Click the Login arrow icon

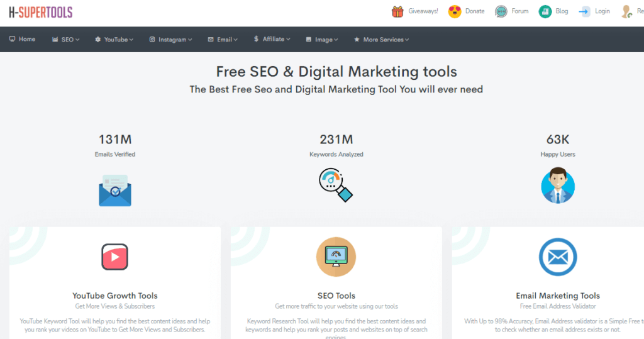pyautogui.click(x=585, y=11)
